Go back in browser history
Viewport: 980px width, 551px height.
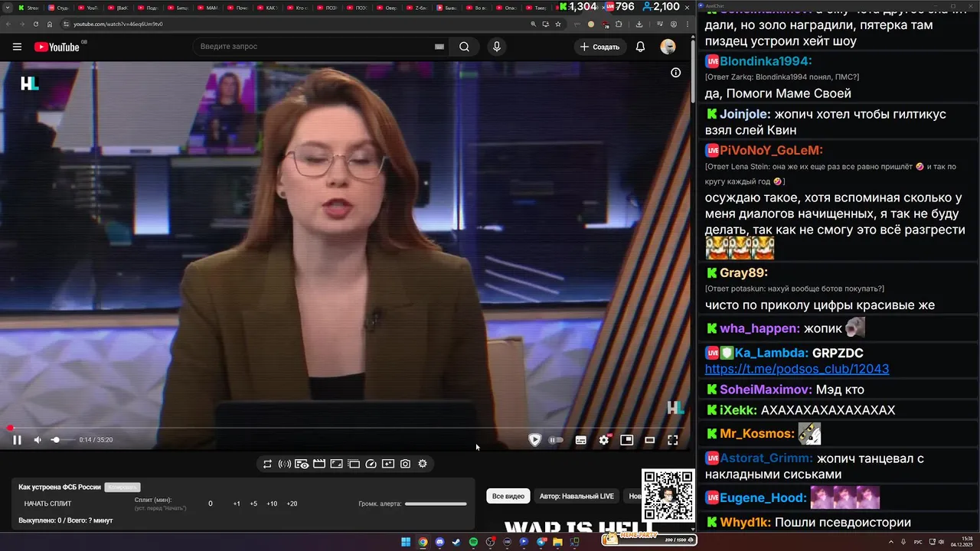(x=8, y=24)
